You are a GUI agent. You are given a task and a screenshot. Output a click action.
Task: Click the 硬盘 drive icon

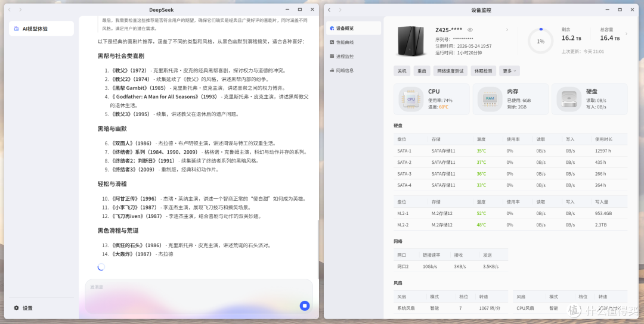point(569,99)
